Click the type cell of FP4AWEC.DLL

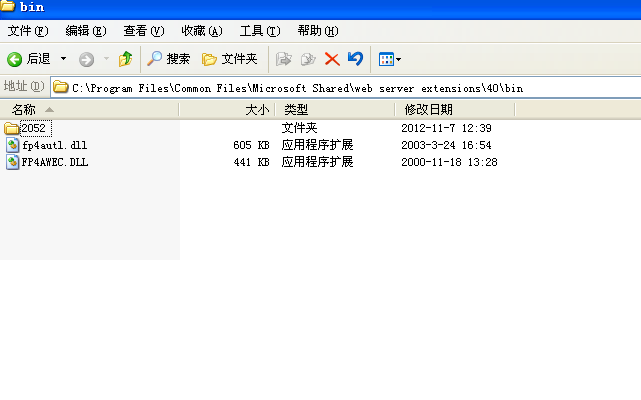pos(317,162)
